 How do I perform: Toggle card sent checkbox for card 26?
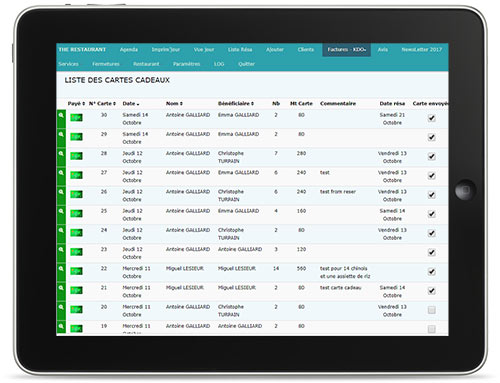click(x=432, y=195)
